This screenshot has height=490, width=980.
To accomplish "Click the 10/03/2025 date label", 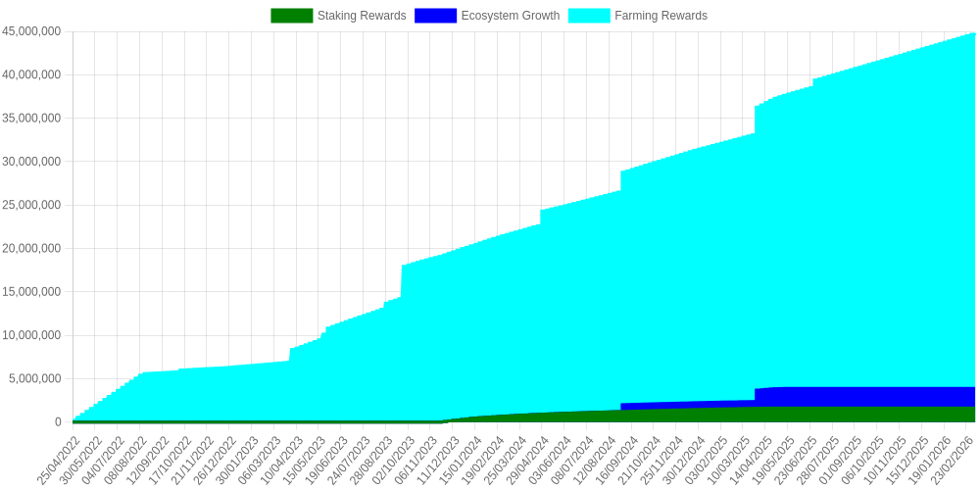I will pos(727,462).
